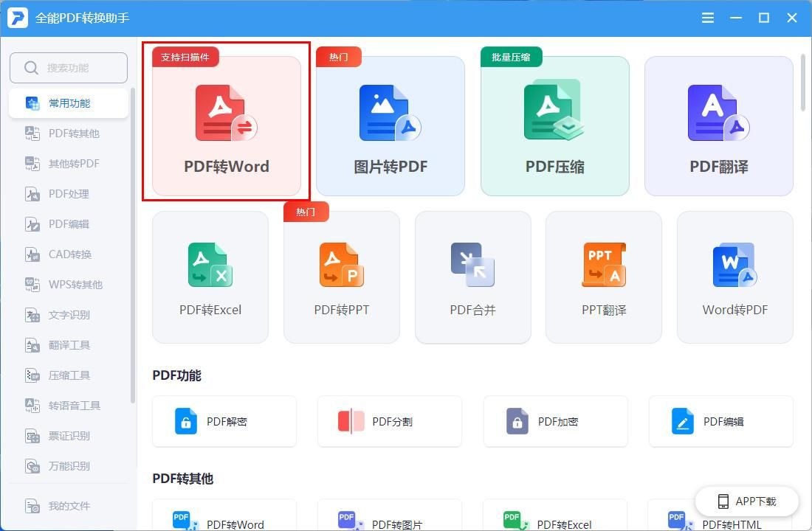Click the PDF加密 function
The height and width of the screenshot is (531, 812).
point(555,421)
